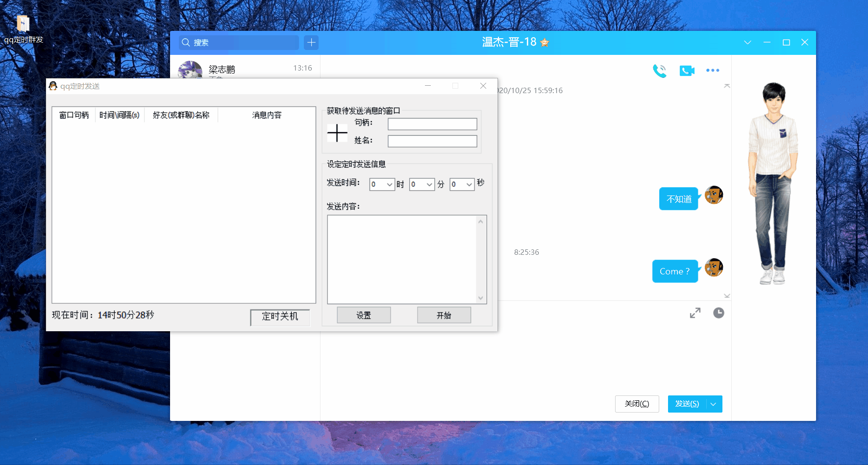Expand the chat input area with arrows icon

(695, 313)
